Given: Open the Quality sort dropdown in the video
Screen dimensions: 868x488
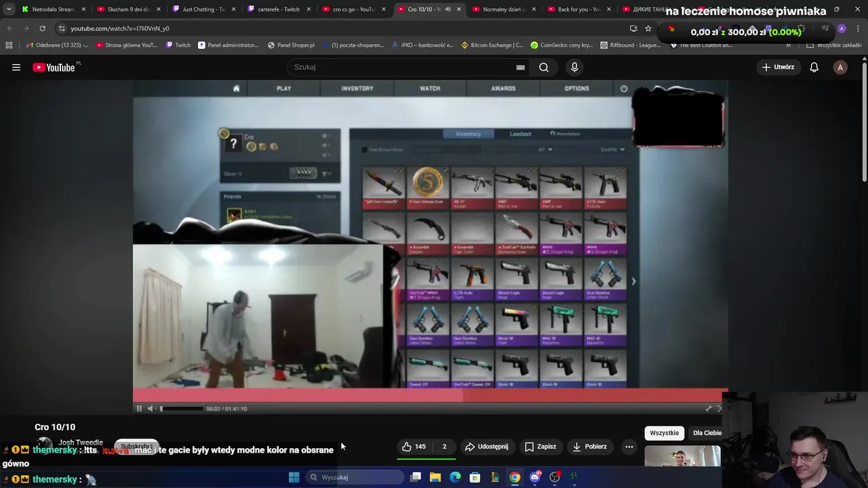Looking at the screenshot, I should (x=612, y=149).
